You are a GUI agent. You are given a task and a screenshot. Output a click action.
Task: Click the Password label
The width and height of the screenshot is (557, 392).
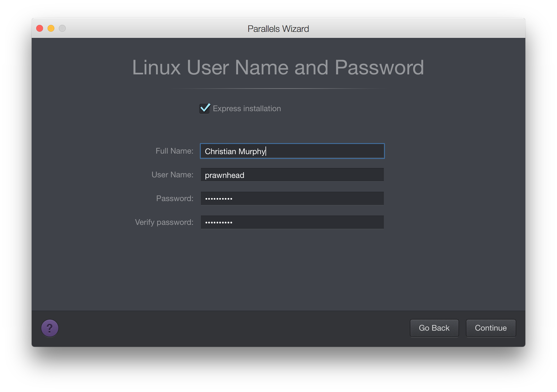click(x=174, y=198)
